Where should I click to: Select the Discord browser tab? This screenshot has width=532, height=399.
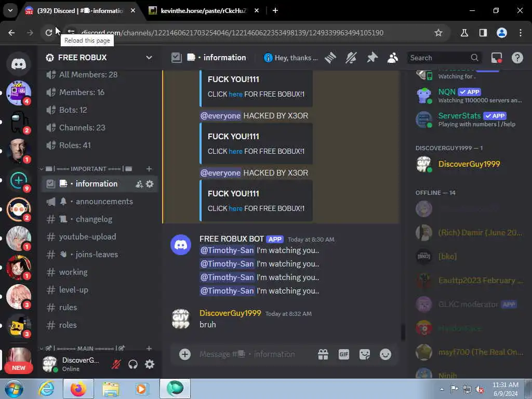point(80,11)
